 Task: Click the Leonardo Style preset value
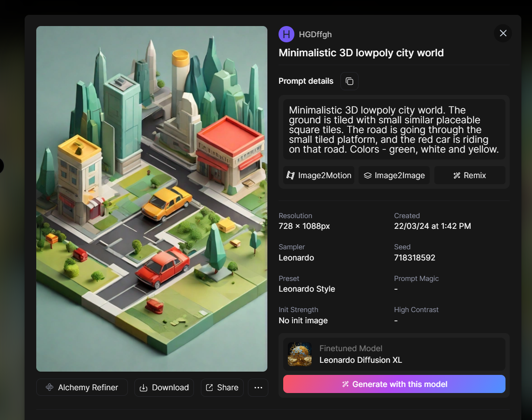[306, 289]
